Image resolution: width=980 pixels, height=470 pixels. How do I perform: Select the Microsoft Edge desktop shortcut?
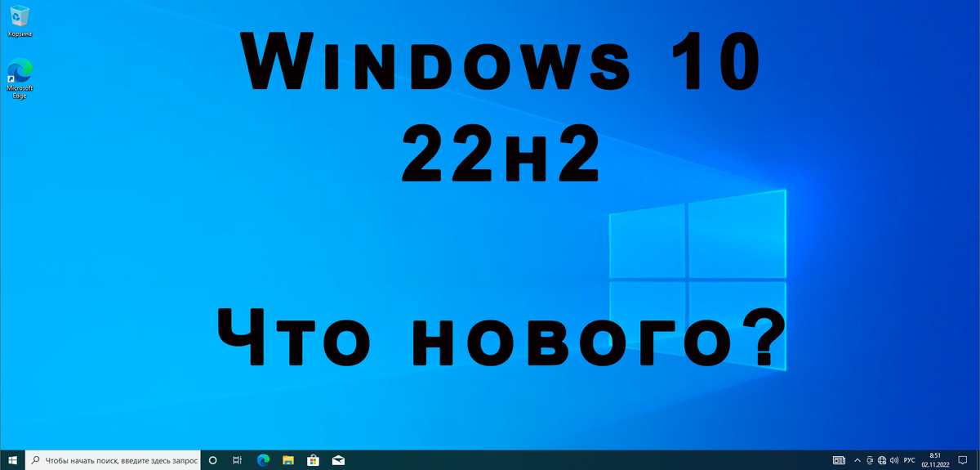[x=19, y=79]
